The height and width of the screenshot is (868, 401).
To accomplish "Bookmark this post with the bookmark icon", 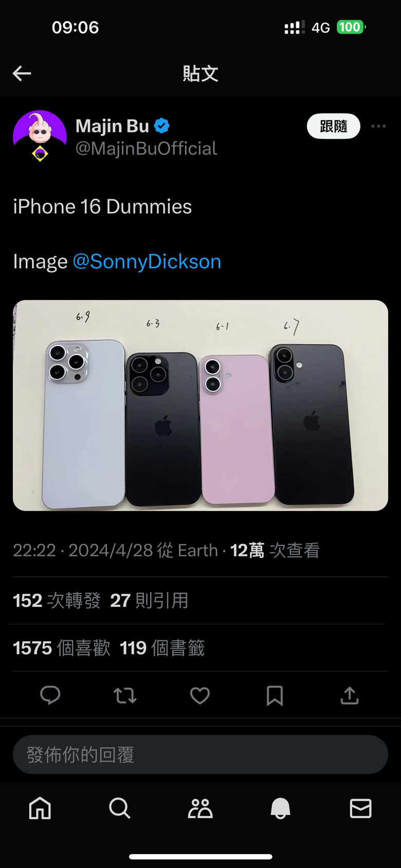I will 275,695.
